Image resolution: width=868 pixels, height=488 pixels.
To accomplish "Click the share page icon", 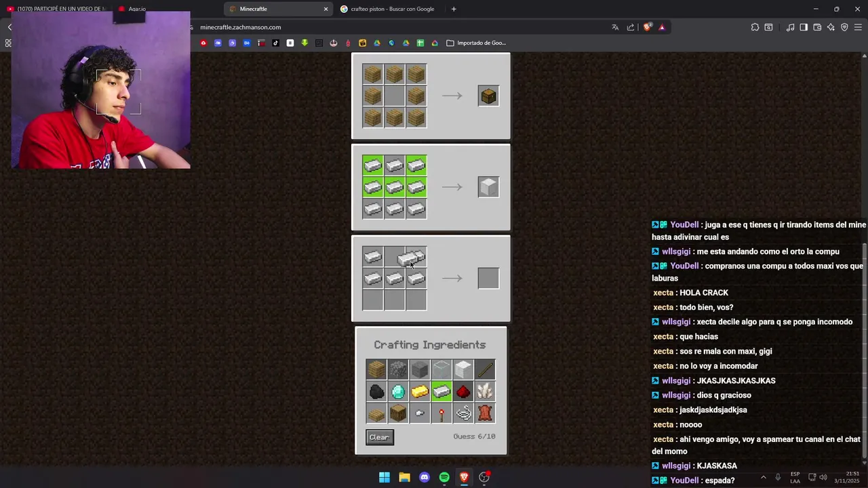I will (x=631, y=27).
